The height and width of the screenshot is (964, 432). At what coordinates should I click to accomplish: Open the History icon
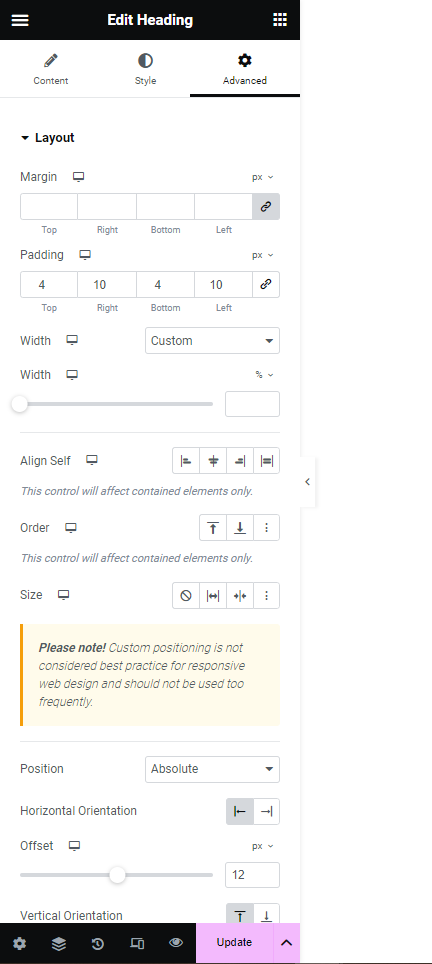[x=97, y=943]
